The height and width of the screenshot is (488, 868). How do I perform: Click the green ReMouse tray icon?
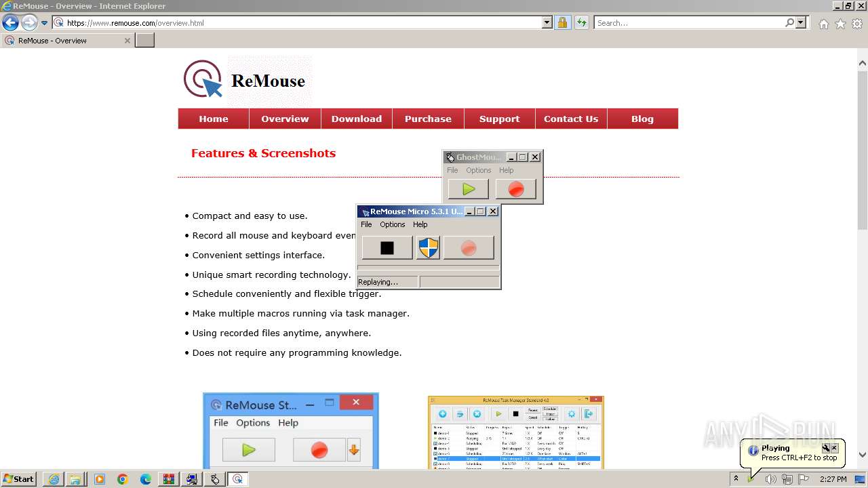point(751,479)
